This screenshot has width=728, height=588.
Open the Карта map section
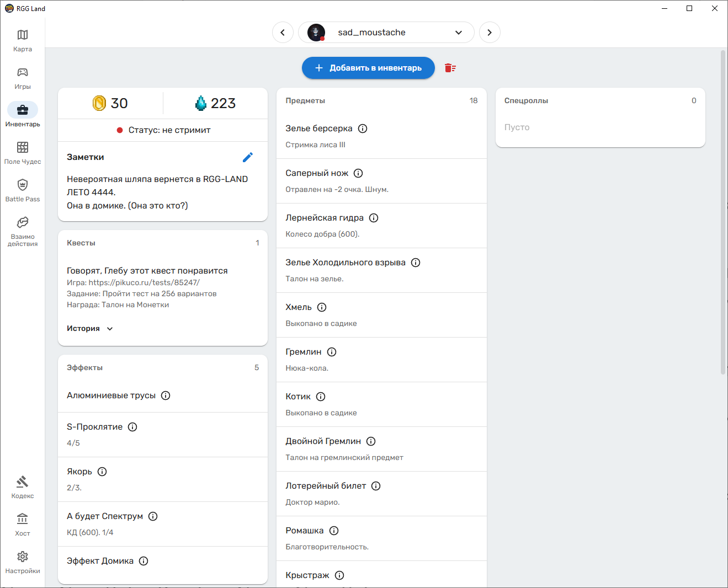(23, 41)
